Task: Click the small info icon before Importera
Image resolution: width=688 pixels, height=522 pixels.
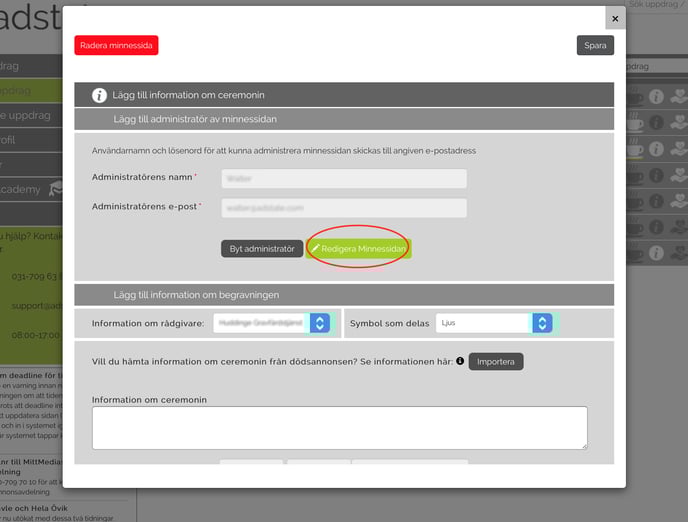Action: tap(460, 361)
